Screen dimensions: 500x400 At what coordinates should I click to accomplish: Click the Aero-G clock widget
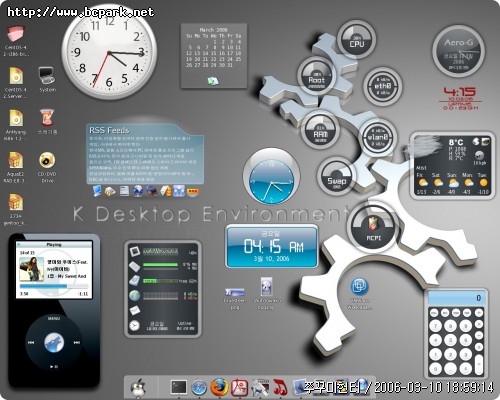pos(459,51)
